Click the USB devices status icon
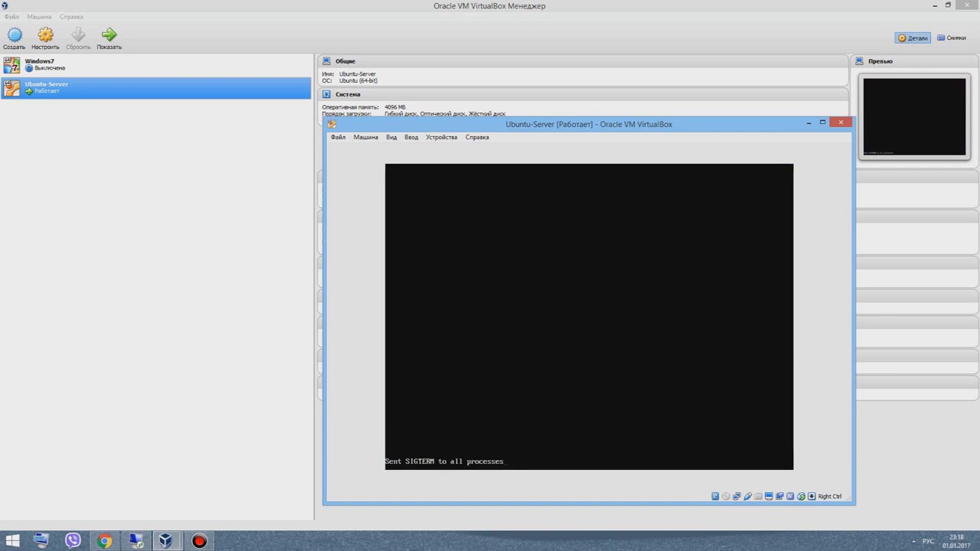The width and height of the screenshot is (980, 551). pyautogui.click(x=747, y=497)
